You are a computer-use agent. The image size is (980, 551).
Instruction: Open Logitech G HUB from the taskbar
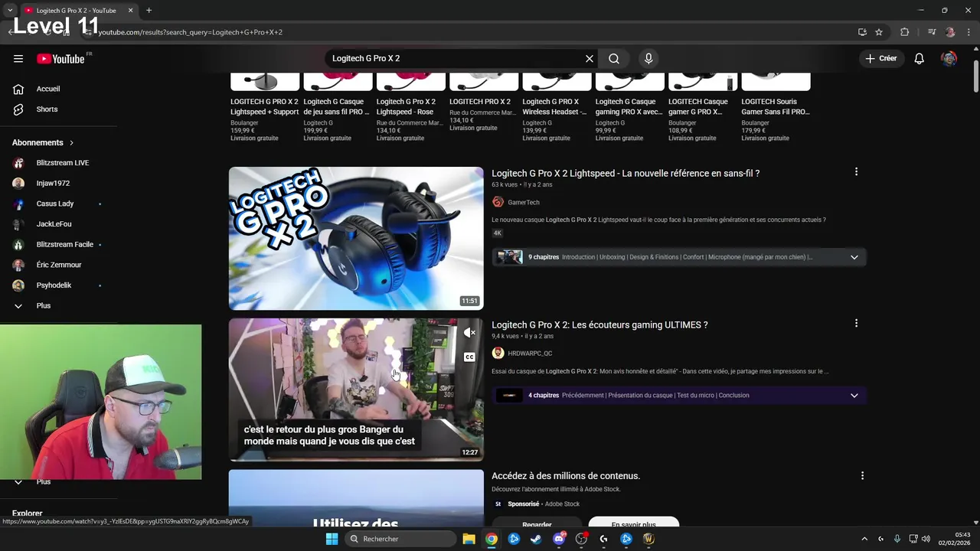pyautogui.click(x=603, y=539)
